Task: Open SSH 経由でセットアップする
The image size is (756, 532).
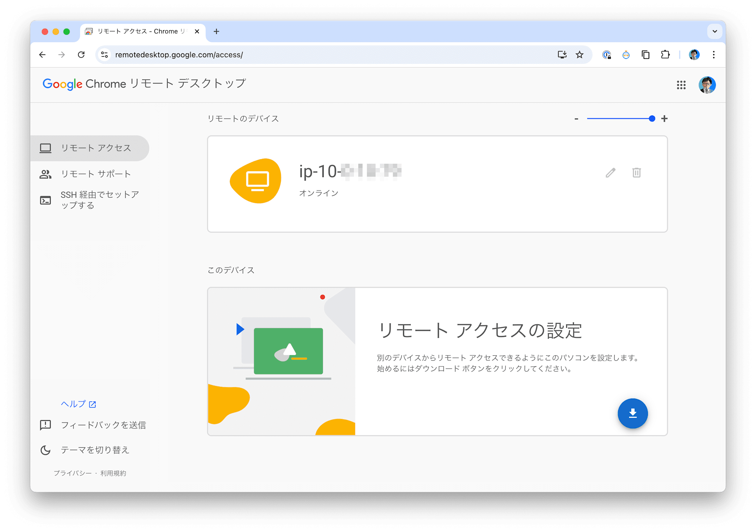Action: [x=90, y=200]
